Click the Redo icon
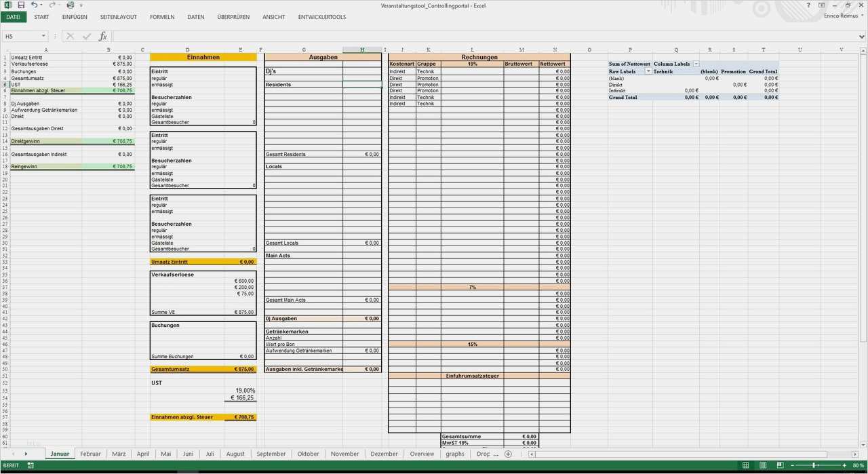 pos(53,5)
